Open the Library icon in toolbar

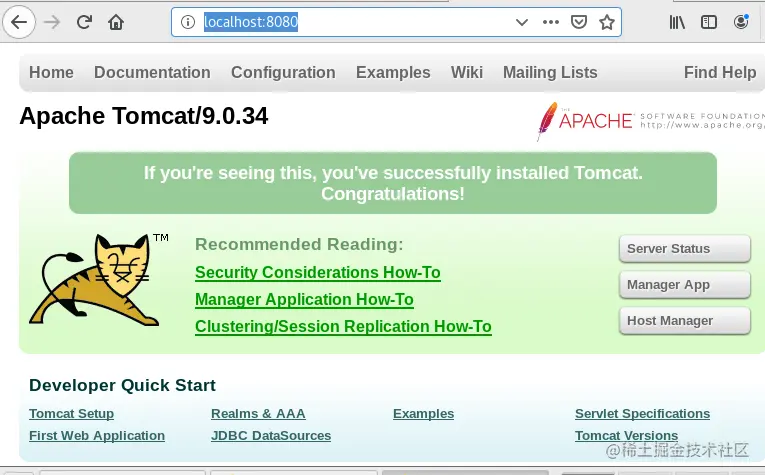[677, 22]
